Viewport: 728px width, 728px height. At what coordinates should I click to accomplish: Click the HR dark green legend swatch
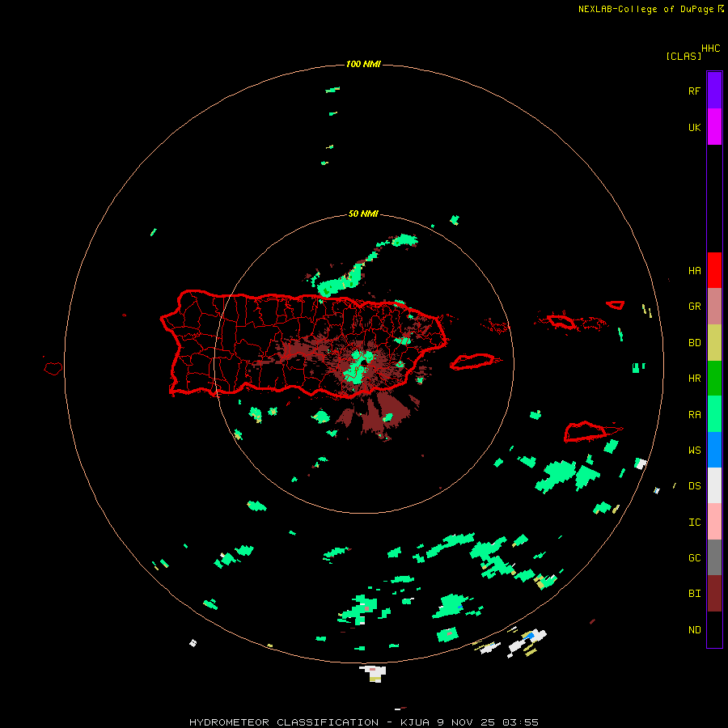[x=714, y=379]
